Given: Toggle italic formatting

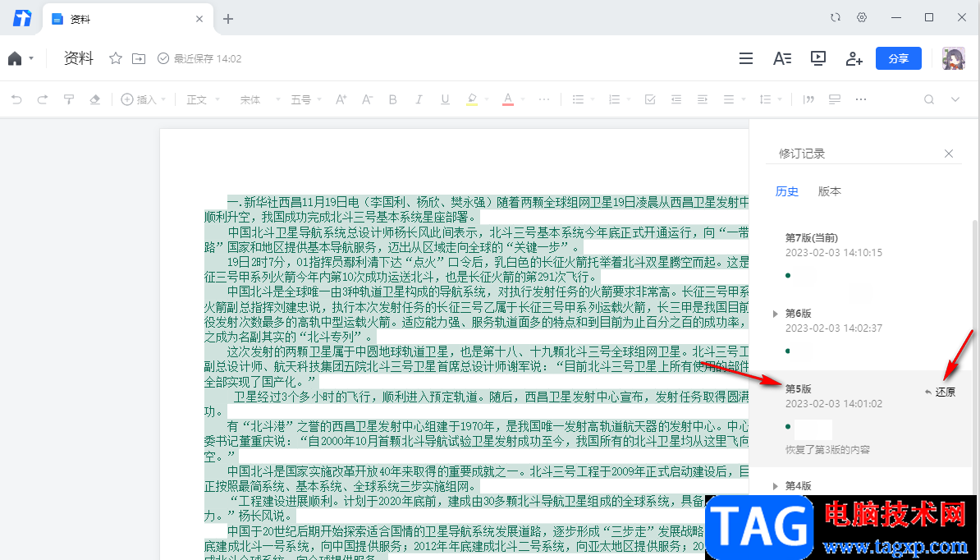Looking at the screenshot, I should (419, 99).
